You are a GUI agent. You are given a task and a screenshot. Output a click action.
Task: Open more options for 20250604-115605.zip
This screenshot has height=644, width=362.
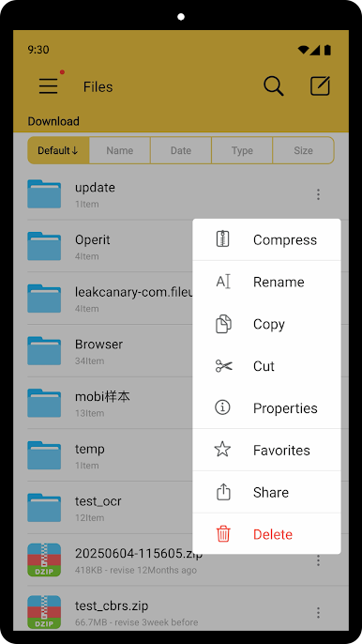tap(318, 560)
